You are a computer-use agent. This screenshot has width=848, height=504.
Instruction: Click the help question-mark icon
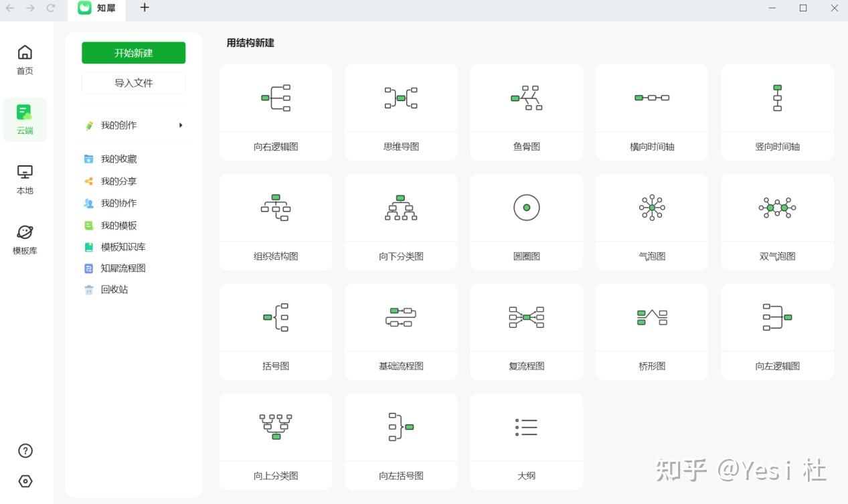(x=25, y=450)
